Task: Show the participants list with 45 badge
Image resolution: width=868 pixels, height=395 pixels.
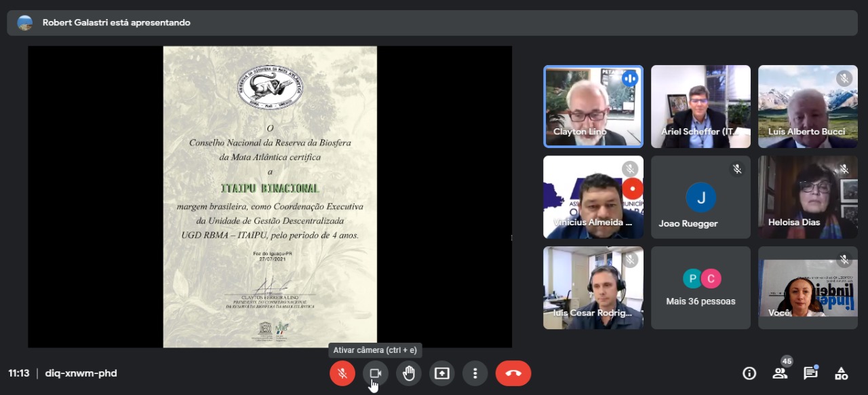Action: point(780,373)
